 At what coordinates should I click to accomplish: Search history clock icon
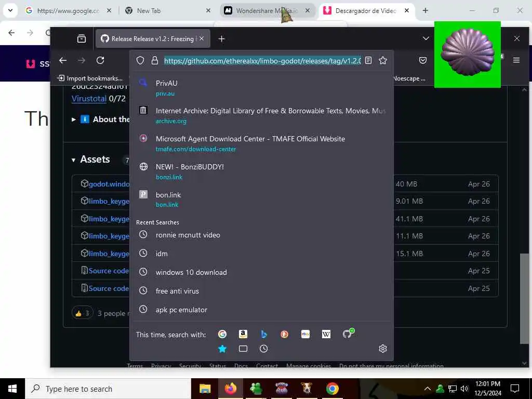[263, 349]
